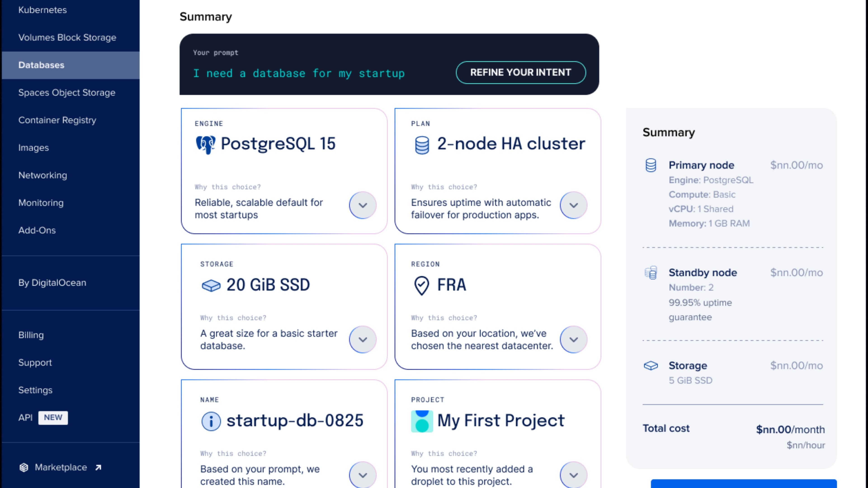Click the Marketplace cube icon
The width and height of the screenshot is (868, 488).
tap(24, 467)
